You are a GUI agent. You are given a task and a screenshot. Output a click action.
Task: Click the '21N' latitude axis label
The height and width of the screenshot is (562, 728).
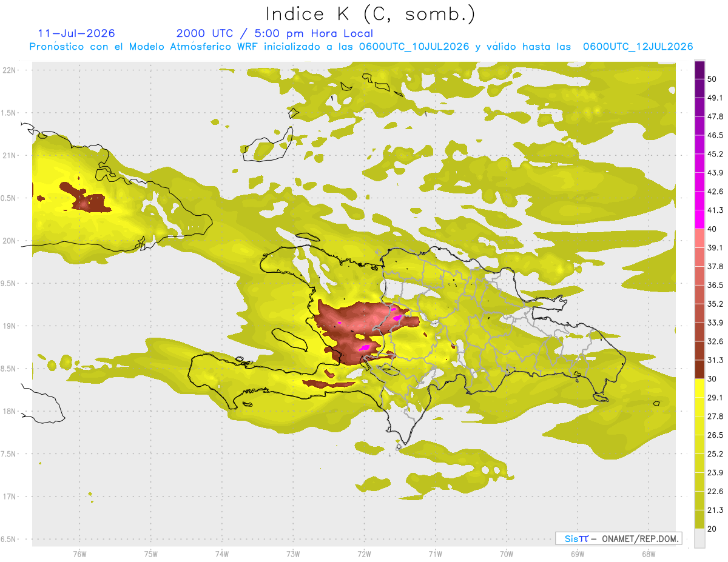(10, 155)
